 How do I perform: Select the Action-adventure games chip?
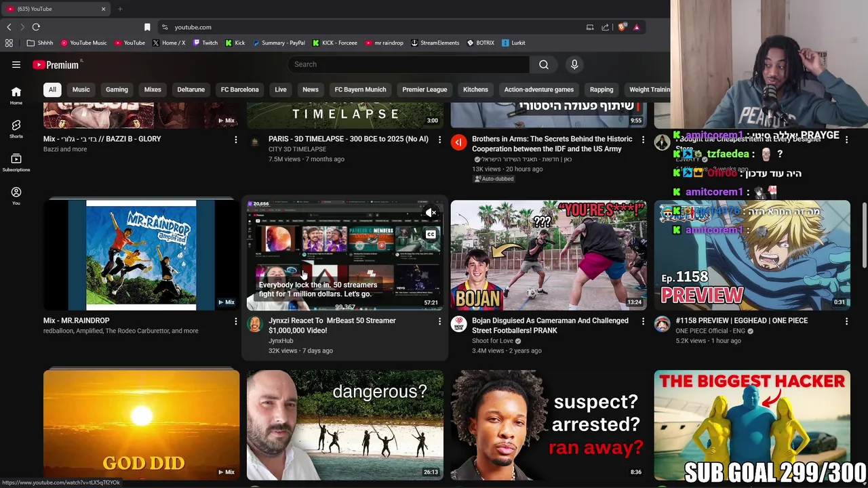pos(539,89)
